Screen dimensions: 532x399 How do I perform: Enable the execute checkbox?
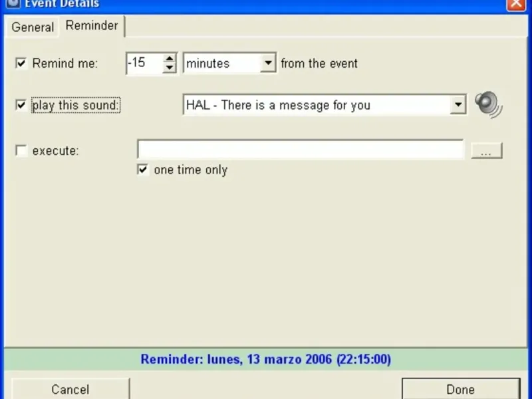21,150
